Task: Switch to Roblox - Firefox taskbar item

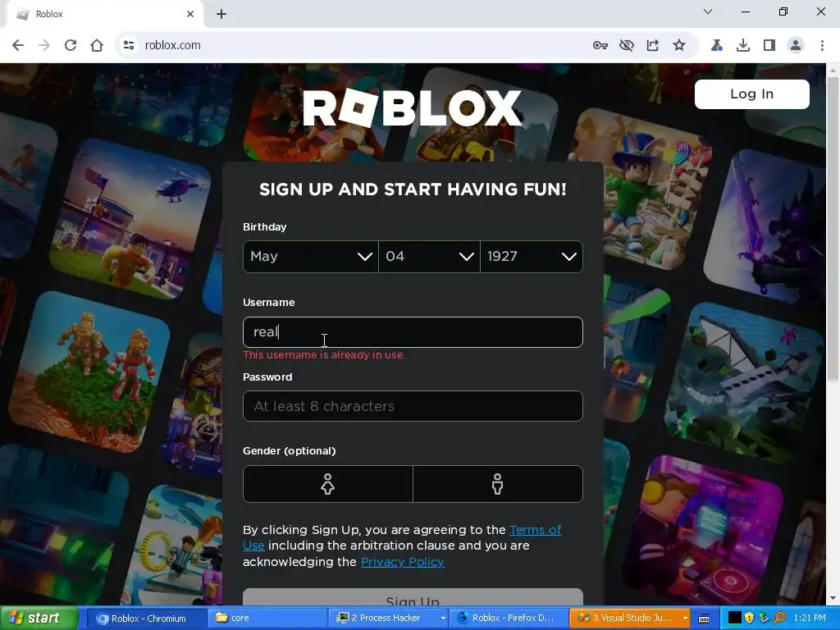Action: tap(509, 619)
